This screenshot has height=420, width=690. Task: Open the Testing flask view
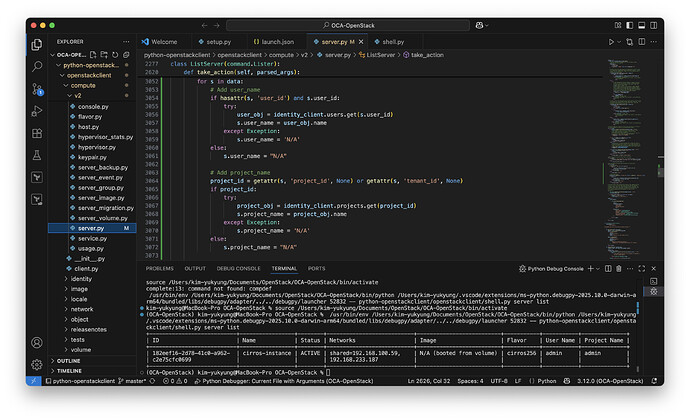[37, 155]
